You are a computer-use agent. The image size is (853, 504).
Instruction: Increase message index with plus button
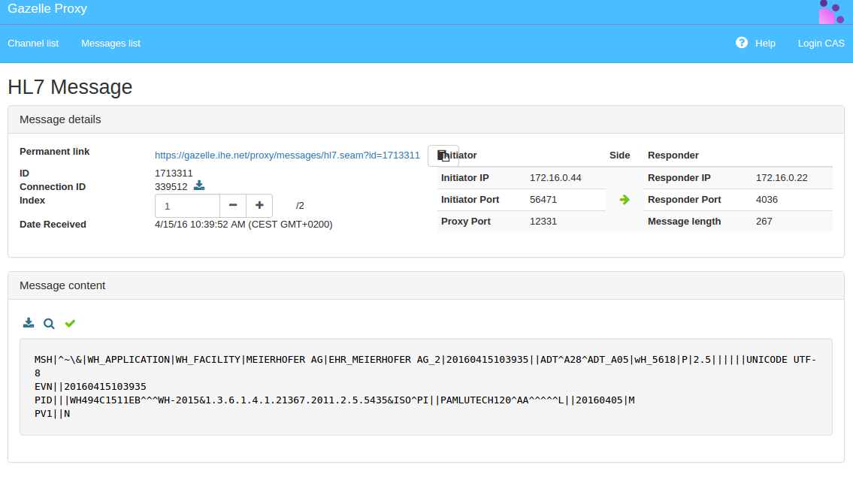259,205
